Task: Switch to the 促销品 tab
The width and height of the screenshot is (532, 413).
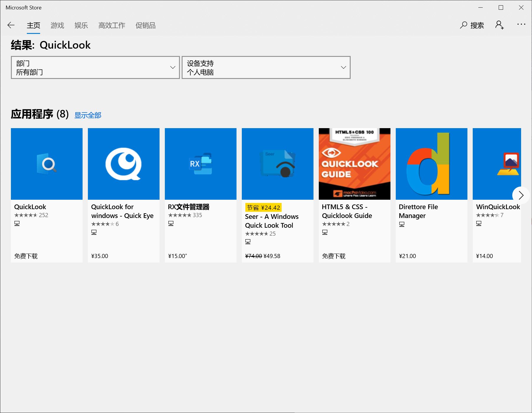Action: pos(145,25)
